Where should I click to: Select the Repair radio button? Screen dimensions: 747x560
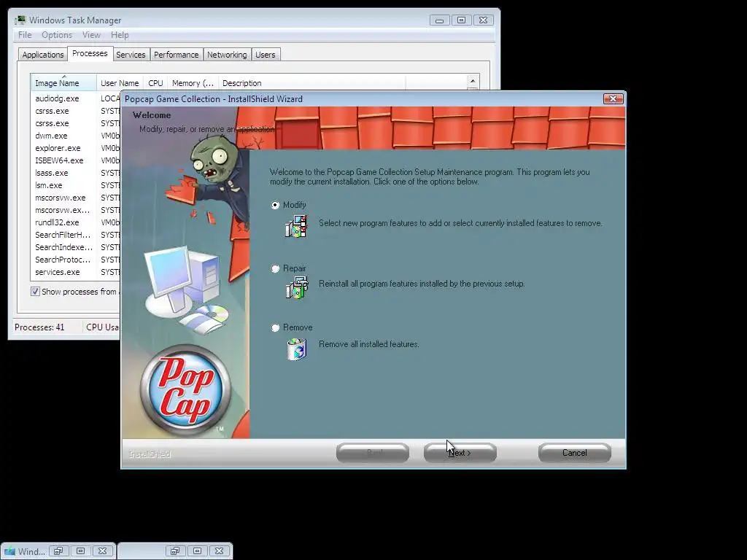click(275, 268)
